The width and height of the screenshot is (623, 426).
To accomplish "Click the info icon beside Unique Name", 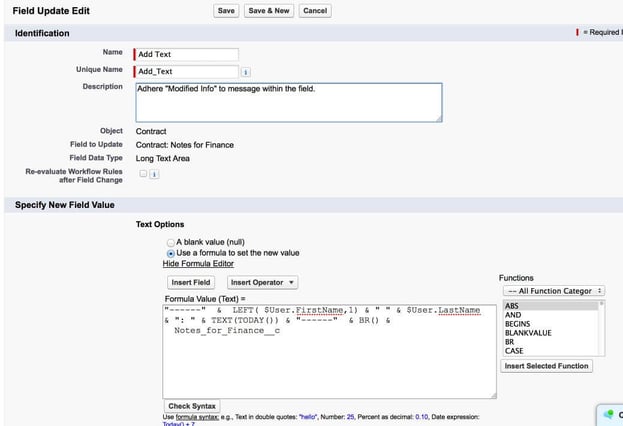I will pos(246,72).
